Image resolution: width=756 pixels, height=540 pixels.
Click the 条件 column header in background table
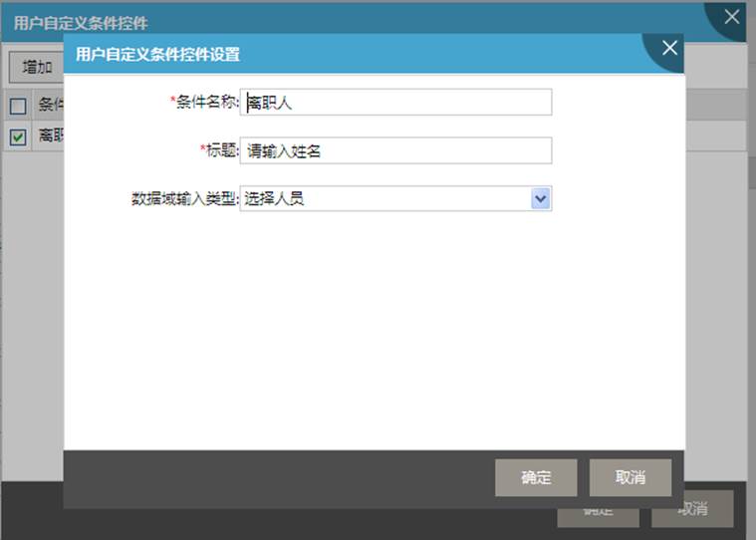(50, 106)
